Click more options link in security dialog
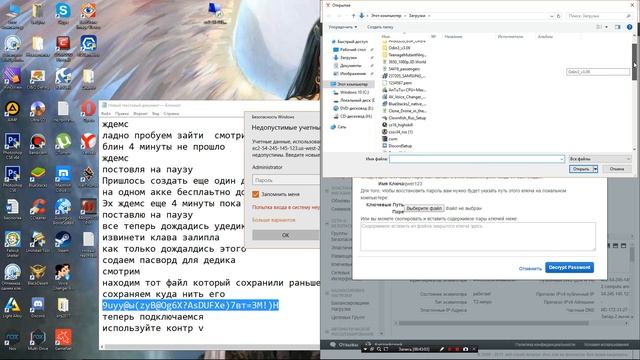The image size is (640, 360). coord(273,220)
